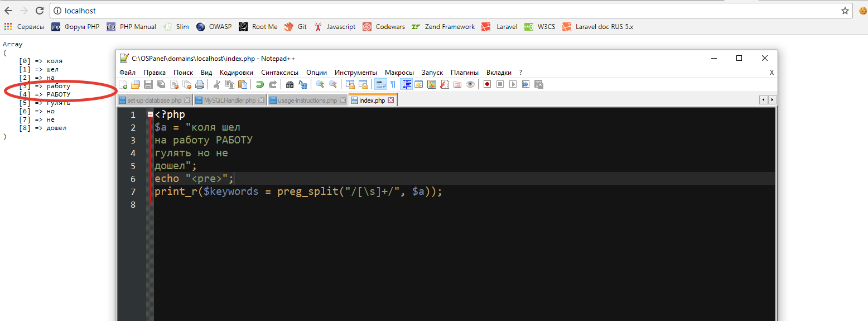Open the Файл menu
Screen dimensions: 868x321
point(127,73)
